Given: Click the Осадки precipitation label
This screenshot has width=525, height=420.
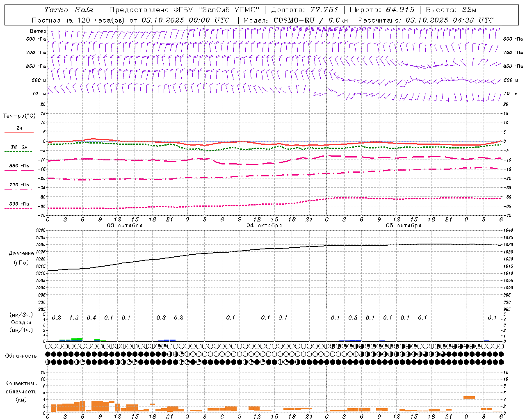Looking at the screenshot, I should (21, 323).
